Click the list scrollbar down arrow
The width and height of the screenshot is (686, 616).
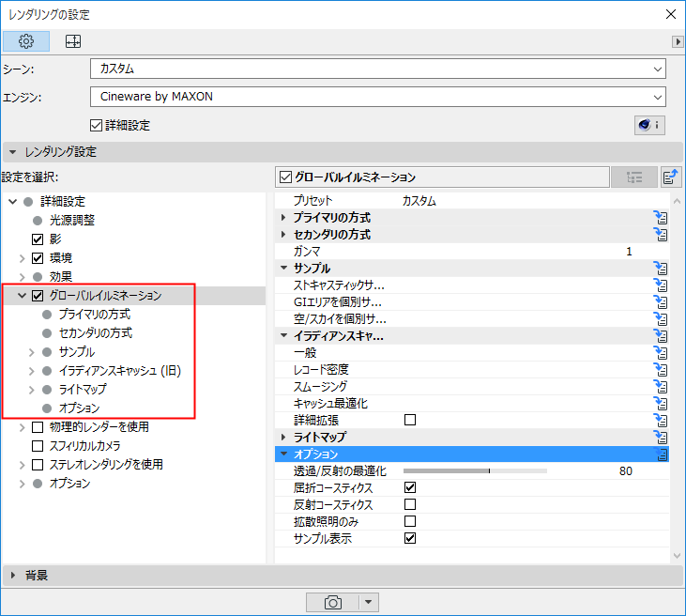pos(677,556)
